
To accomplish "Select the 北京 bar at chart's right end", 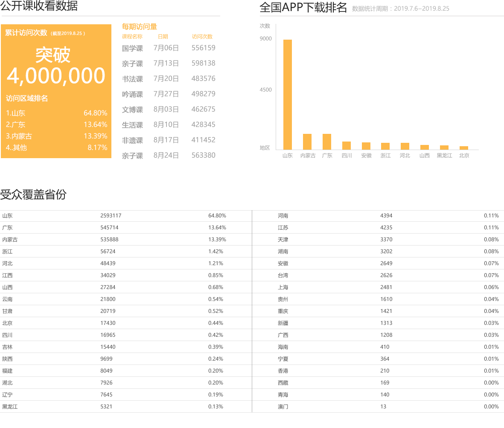I will pyautogui.click(x=463, y=147).
